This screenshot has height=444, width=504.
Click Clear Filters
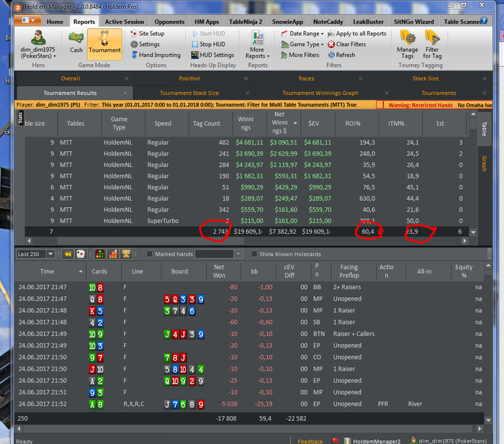click(347, 45)
